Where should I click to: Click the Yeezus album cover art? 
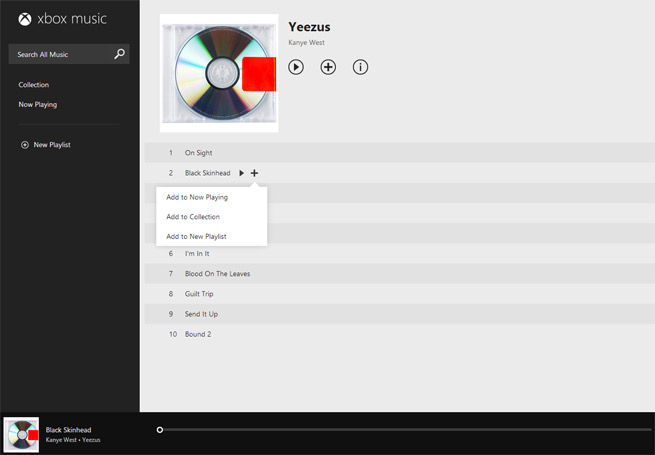coord(219,74)
